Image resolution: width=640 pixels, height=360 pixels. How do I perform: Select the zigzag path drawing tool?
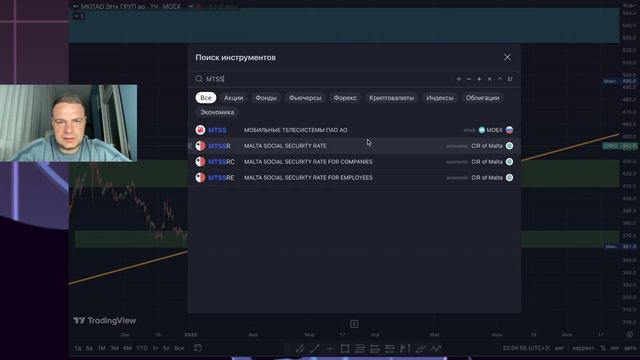click(436, 348)
